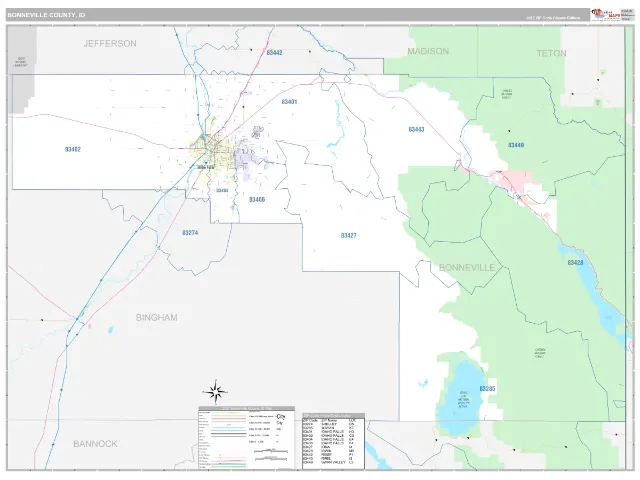Click the ZIP code index table header
Viewport: 640px width, 480px height.
333,416
